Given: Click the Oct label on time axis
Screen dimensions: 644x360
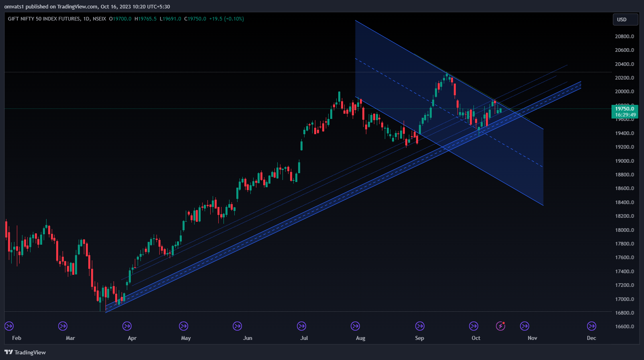Looking at the screenshot, I should (x=476, y=338).
